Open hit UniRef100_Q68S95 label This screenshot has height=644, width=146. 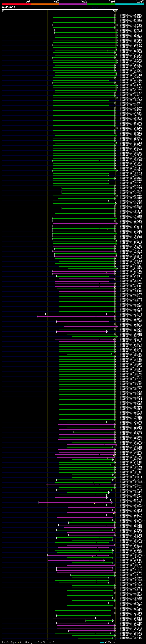pyautogui.click(x=131, y=15)
